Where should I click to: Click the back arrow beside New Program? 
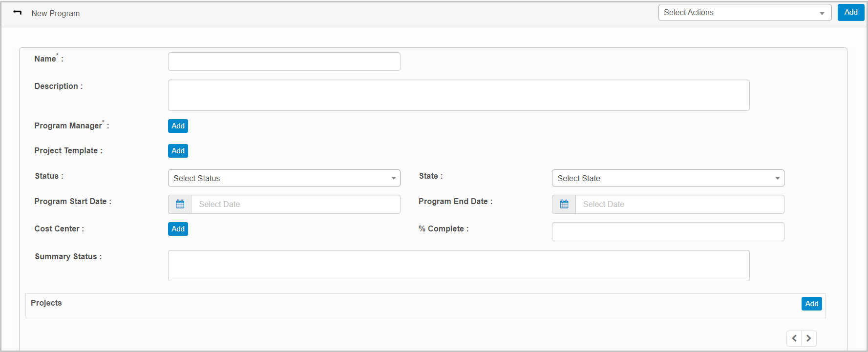tap(18, 13)
